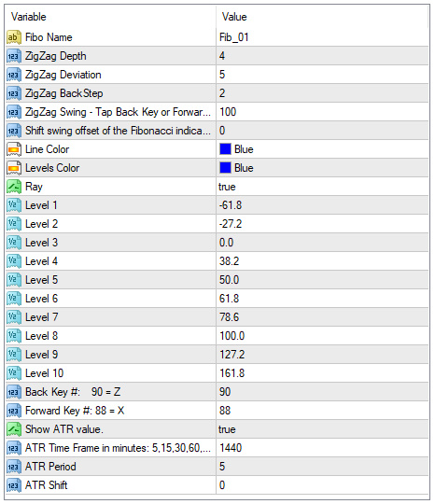Edit the Fibo Name value Fib_01
435x504 pixels.
(x=233, y=37)
